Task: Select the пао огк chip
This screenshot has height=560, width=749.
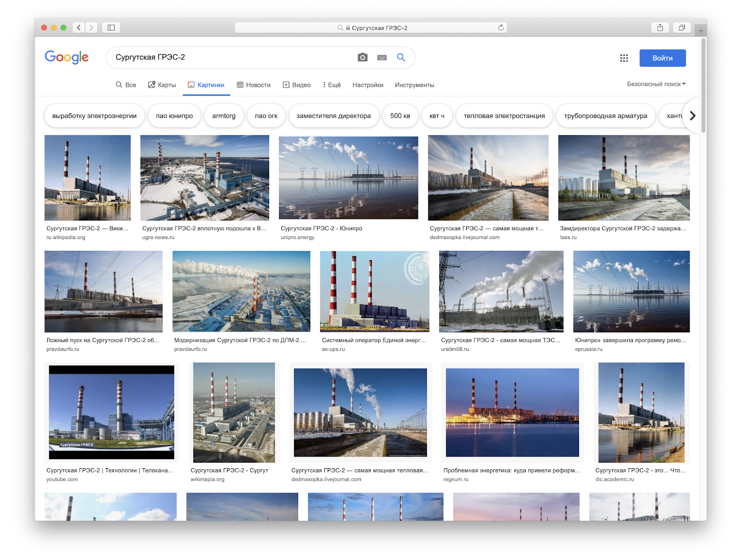Action: (x=266, y=116)
